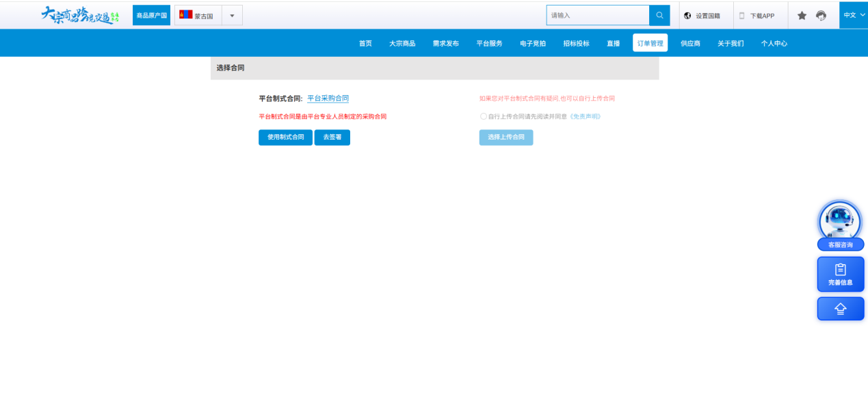Click the search magnifier icon
868x417 pixels.
pos(659,15)
